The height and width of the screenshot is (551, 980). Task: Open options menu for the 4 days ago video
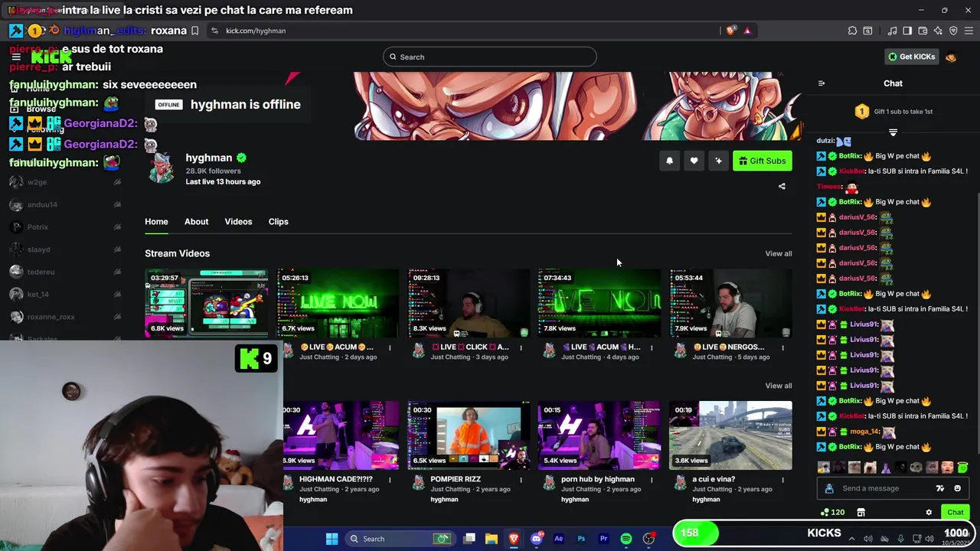pos(652,348)
